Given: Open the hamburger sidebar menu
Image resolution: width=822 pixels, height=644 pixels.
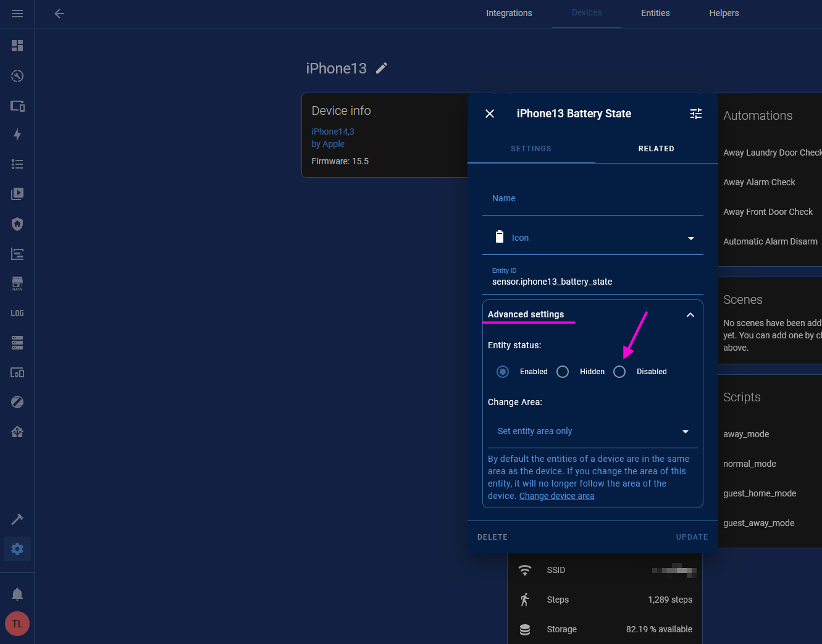Looking at the screenshot, I should point(17,14).
